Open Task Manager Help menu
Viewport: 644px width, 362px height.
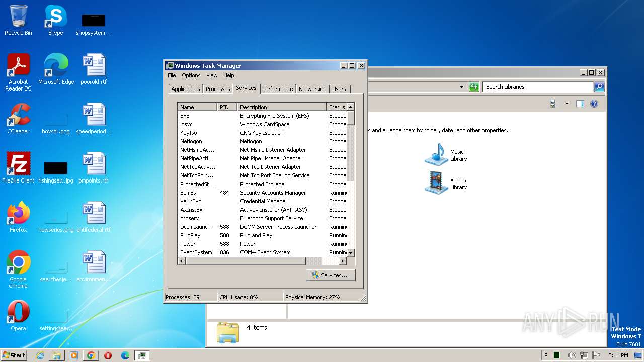tap(229, 75)
